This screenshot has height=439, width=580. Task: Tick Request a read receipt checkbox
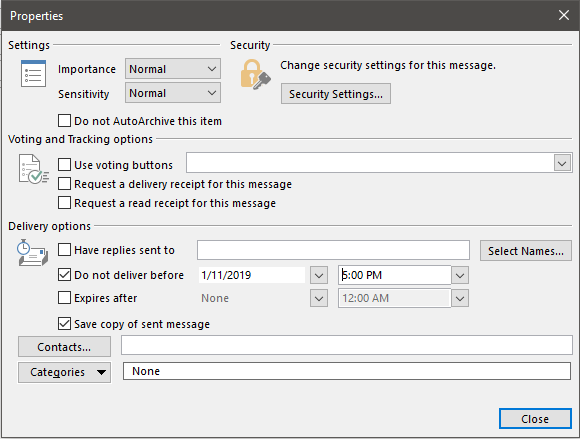[64, 203]
